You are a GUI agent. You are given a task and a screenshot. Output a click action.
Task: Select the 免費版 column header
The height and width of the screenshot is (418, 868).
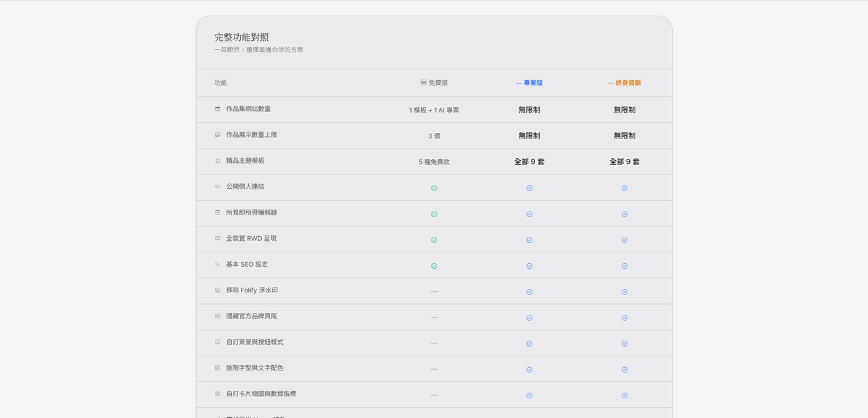[x=434, y=83]
